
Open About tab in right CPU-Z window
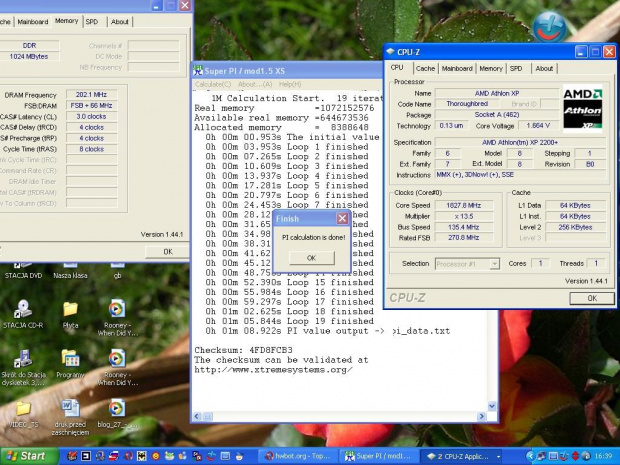[544, 68]
